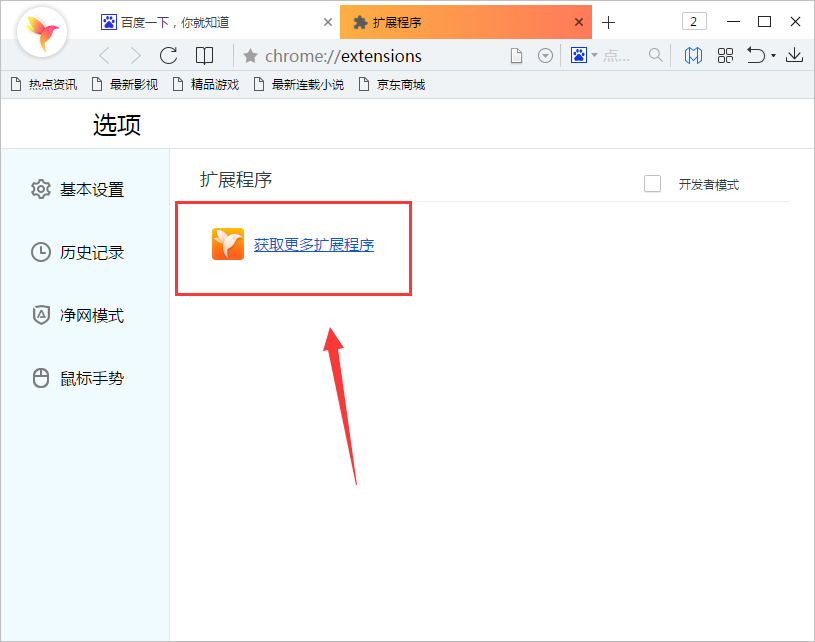Click the hummingbird browser logo
The width and height of the screenshot is (815, 642).
[42, 33]
